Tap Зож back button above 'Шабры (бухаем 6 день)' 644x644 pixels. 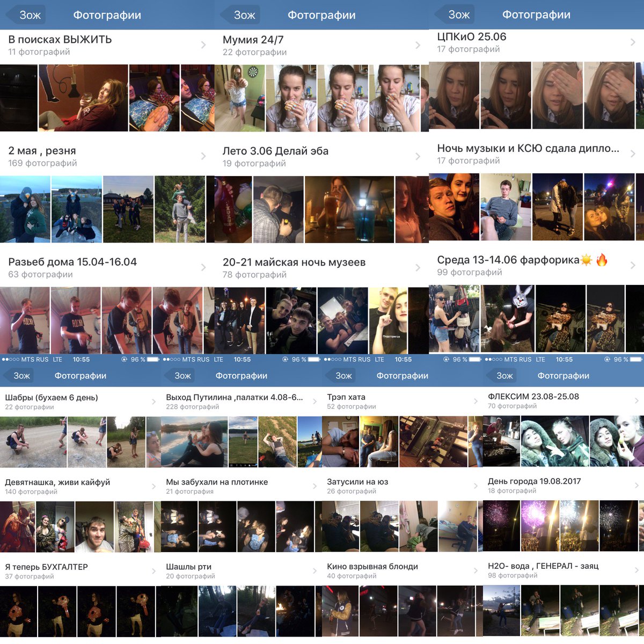click(18, 376)
